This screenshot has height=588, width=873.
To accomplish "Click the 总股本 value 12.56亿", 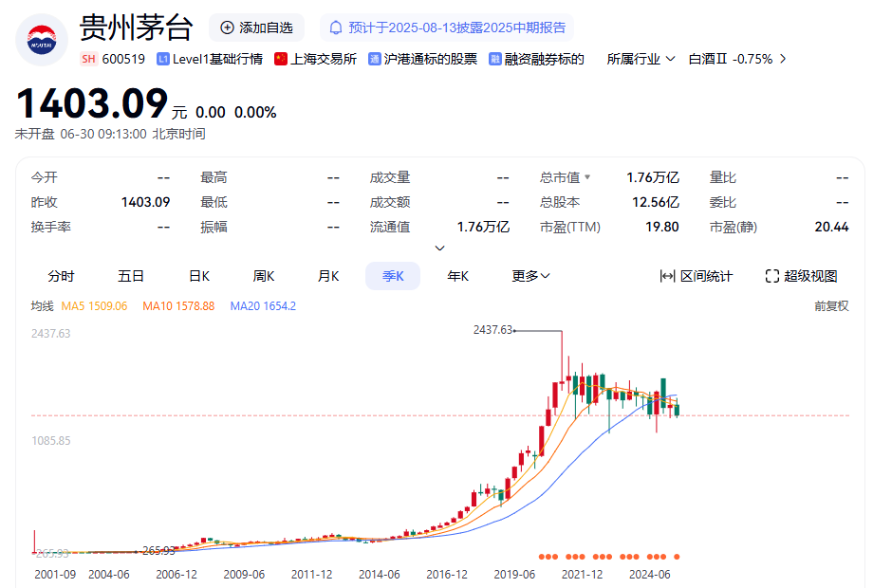I will 656,202.
